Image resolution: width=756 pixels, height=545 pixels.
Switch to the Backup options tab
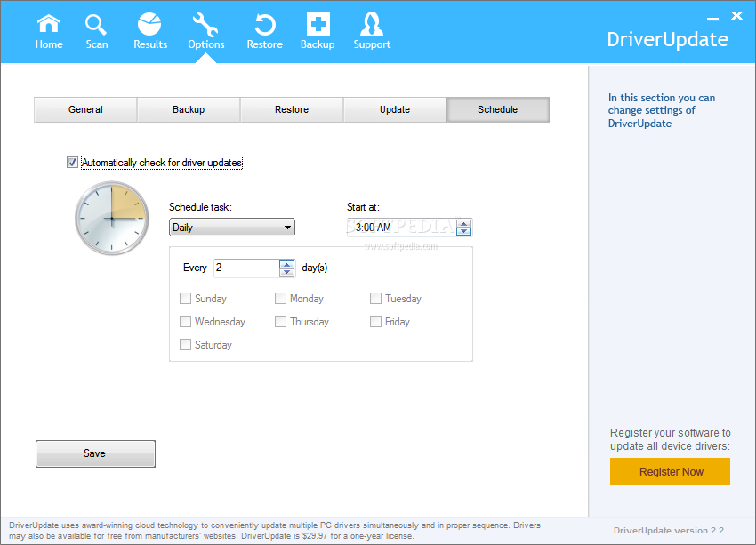[189, 109]
